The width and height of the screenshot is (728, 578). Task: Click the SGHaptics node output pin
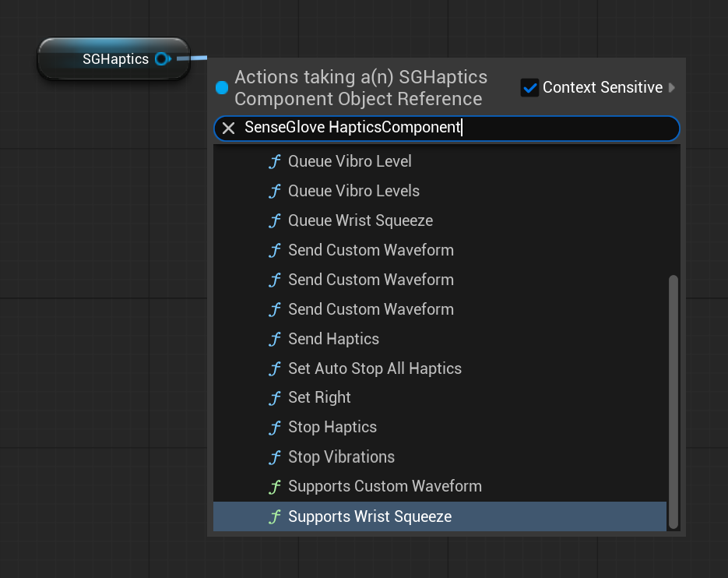point(162,58)
